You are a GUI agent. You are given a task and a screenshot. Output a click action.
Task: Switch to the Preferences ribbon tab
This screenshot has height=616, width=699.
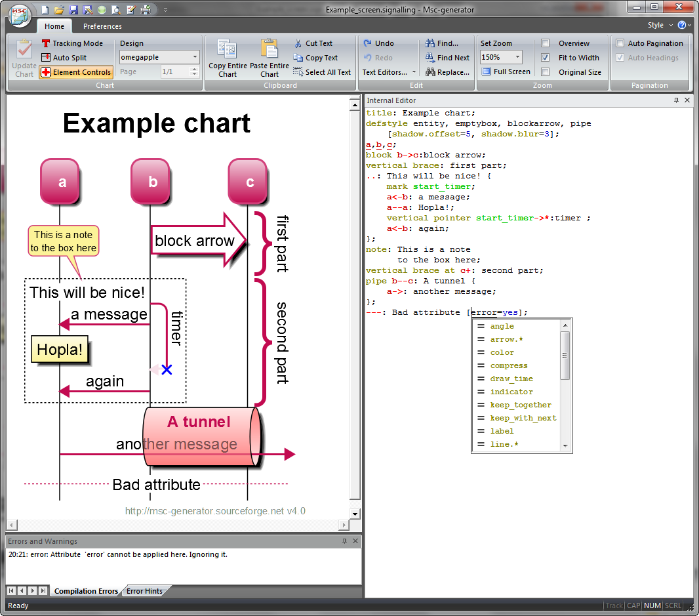pyautogui.click(x=102, y=26)
